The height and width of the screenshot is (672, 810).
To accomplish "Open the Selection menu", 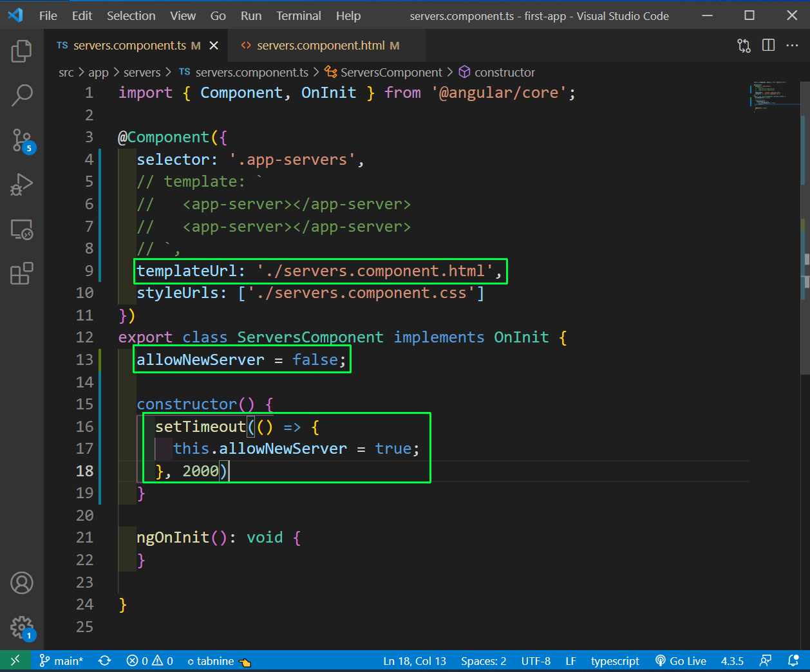I will click(131, 16).
